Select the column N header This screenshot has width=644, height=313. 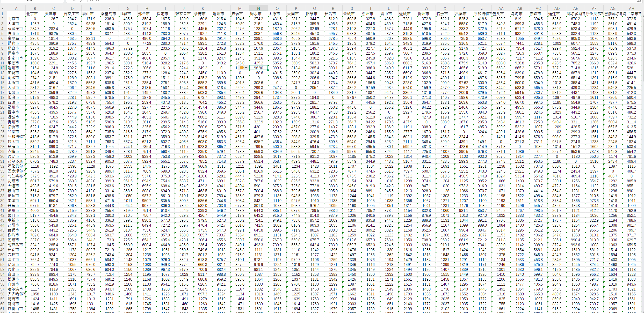(258, 9)
